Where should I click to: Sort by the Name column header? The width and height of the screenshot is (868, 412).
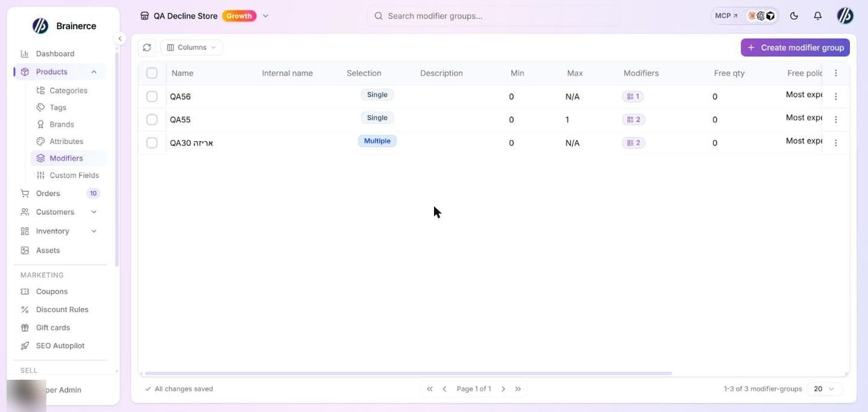coord(183,73)
